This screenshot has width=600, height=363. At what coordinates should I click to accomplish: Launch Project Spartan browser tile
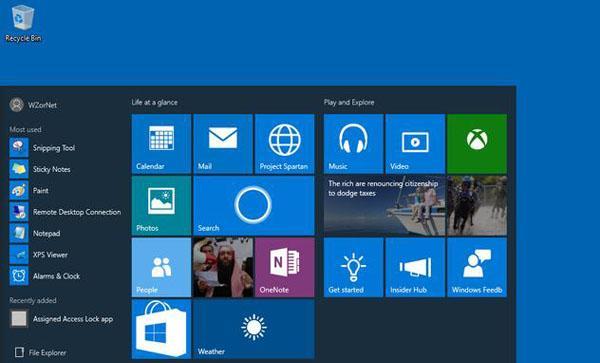click(x=285, y=144)
